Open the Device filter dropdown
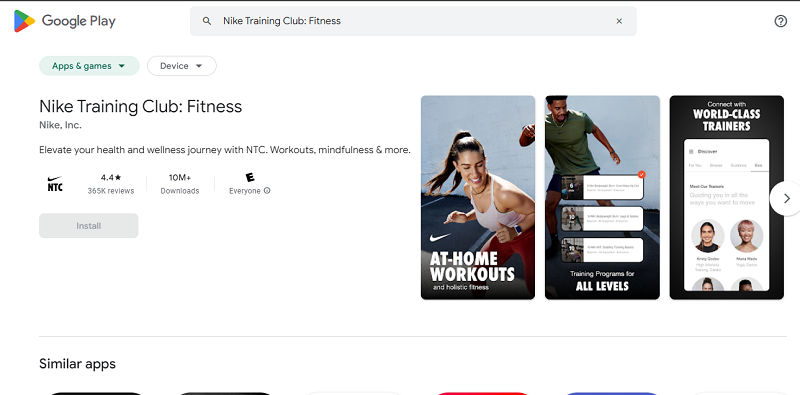 tap(182, 66)
